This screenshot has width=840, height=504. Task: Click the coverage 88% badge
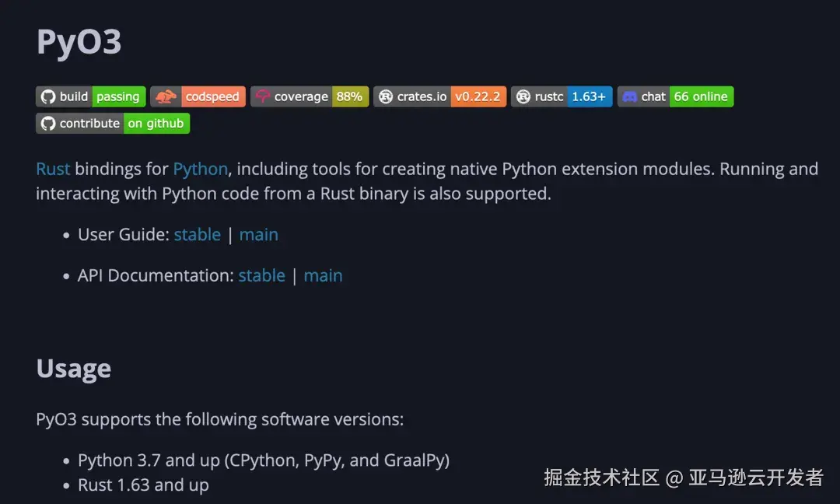pyautogui.click(x=310, y=96)
